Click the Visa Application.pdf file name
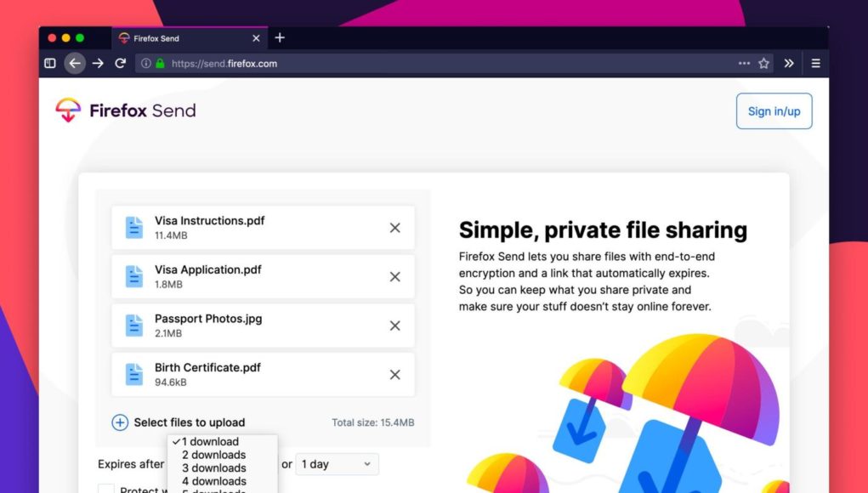This screenshot has height=493, width=868. (x=208, y=270)
